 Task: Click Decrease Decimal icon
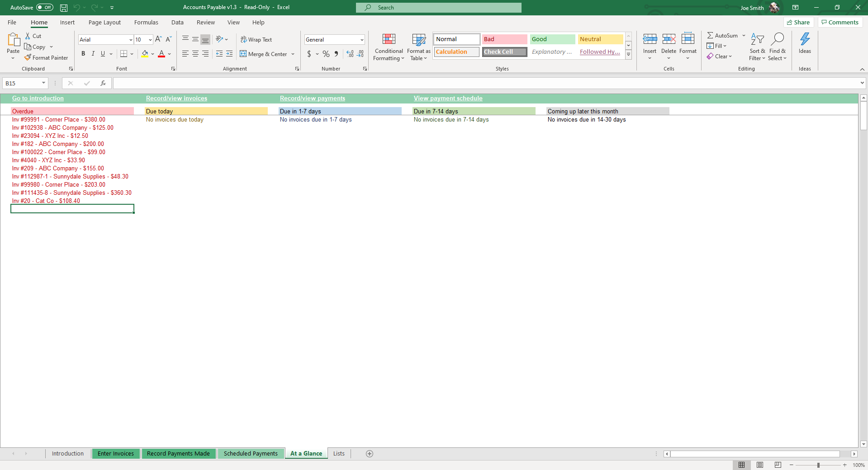tap(360, 54)
